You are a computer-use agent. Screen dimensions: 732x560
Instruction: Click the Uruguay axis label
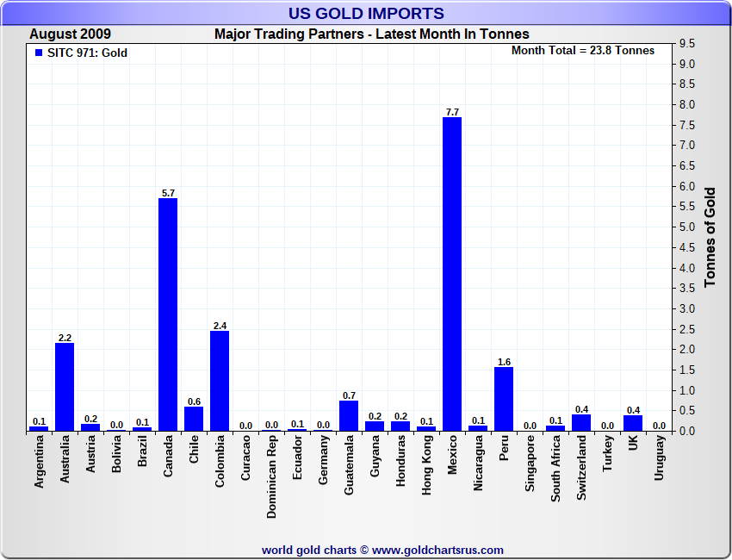tap(659, 457)
